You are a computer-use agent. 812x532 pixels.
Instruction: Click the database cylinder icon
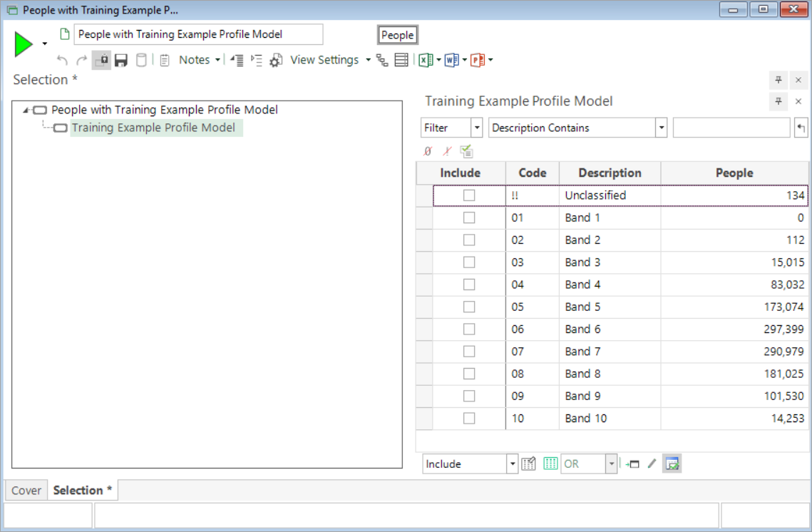pyautogui.click(x=141, y=60)
